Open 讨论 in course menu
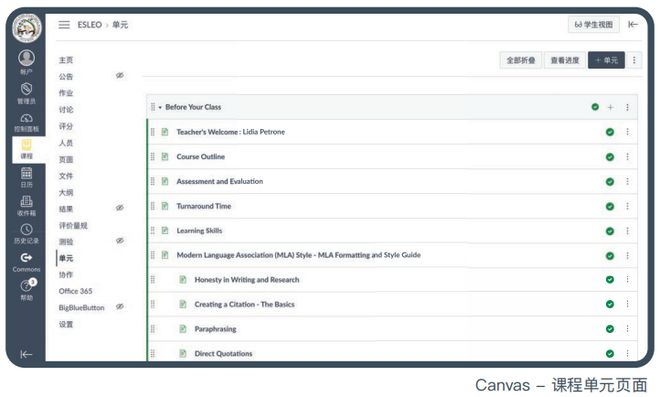The height and width of the screenshot is (397, 660). pos(66,110)
